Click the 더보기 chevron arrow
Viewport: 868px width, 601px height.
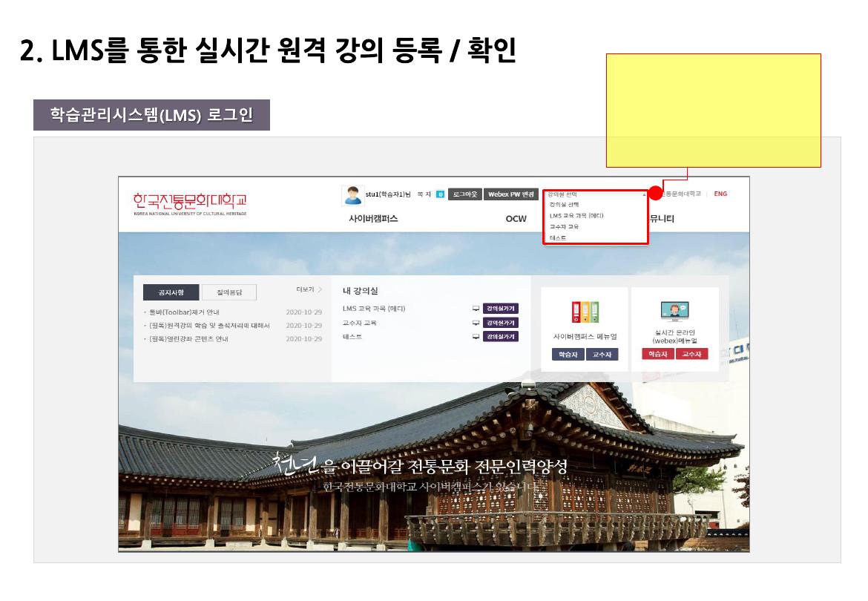point(320,289)
